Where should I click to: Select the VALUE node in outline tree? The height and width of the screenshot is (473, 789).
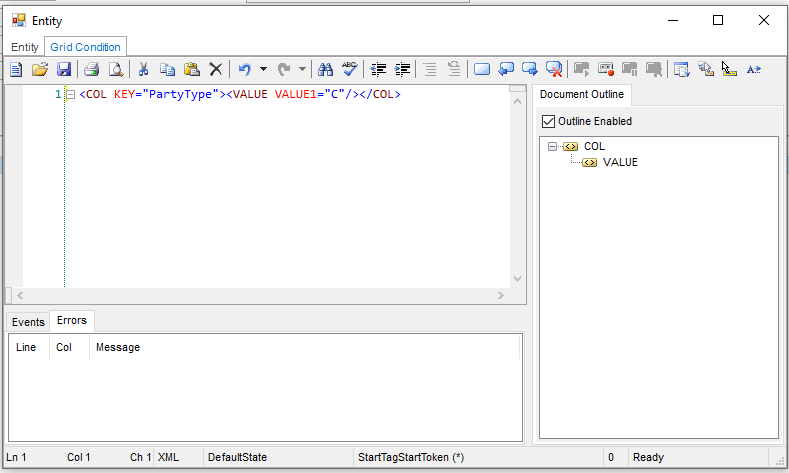point(620,162)
